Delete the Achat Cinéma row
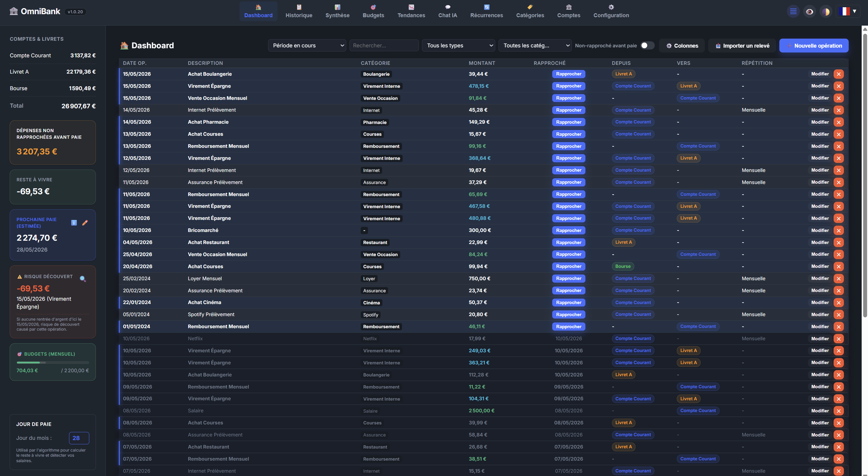Screen dimensions: 868x476 [838, 302]
